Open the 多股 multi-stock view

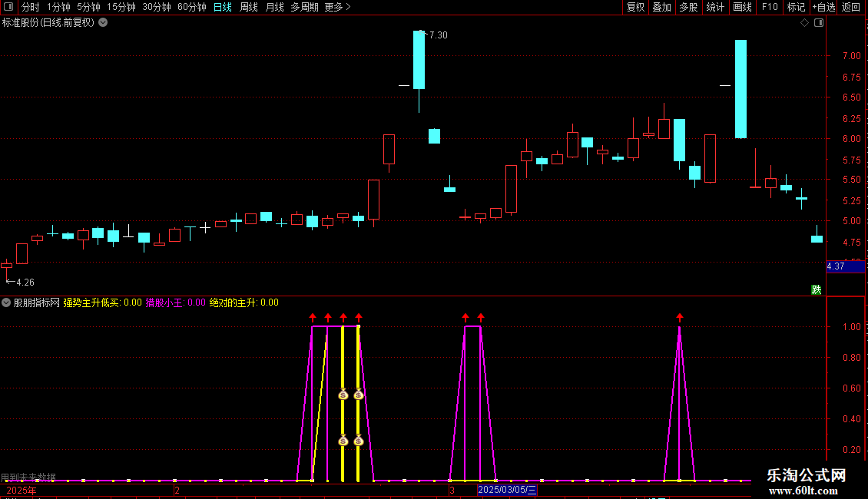[689, 7]
